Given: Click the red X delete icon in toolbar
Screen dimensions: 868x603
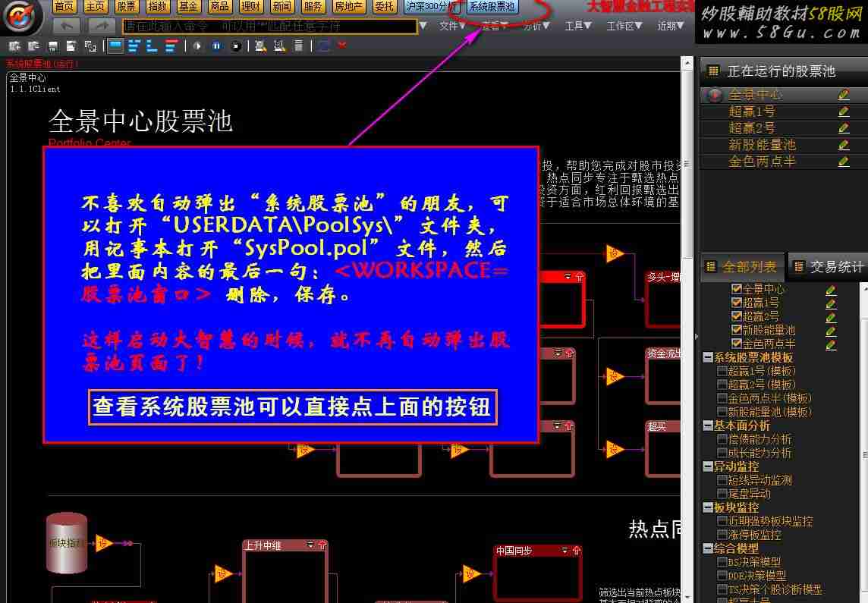Looking at the screenshot, I should point(341,46).
